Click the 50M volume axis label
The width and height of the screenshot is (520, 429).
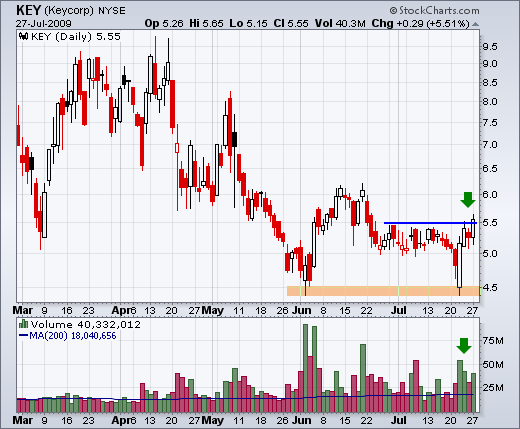point(493,365)
